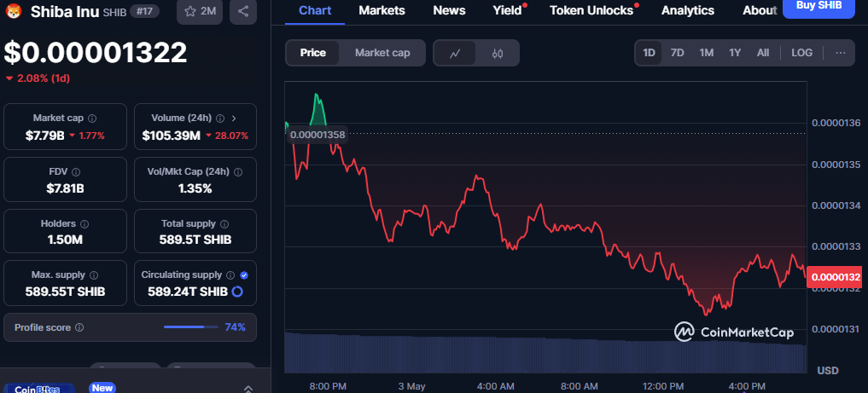Set chart range to 7D
868x393 pixels.
click(677, 53)
